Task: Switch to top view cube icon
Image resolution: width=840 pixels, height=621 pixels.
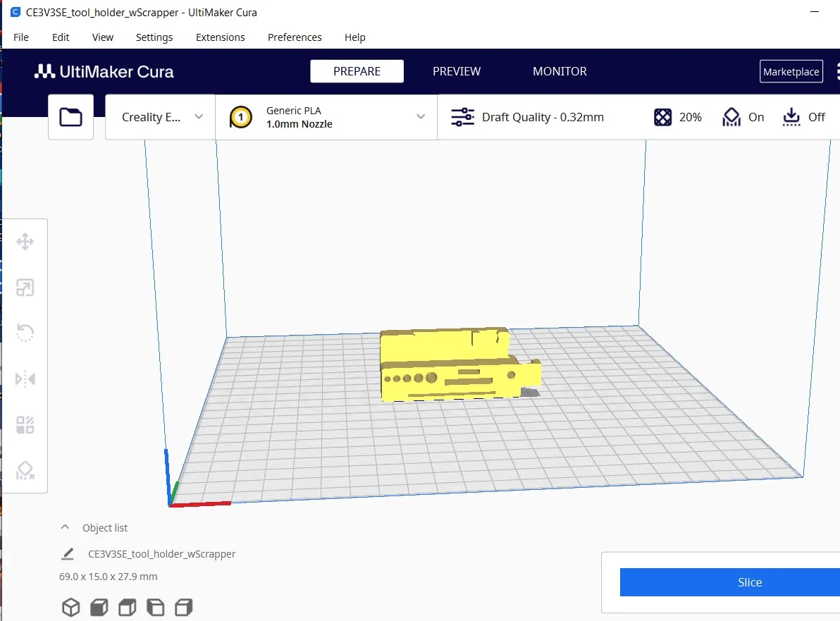Action: point(127,607)
